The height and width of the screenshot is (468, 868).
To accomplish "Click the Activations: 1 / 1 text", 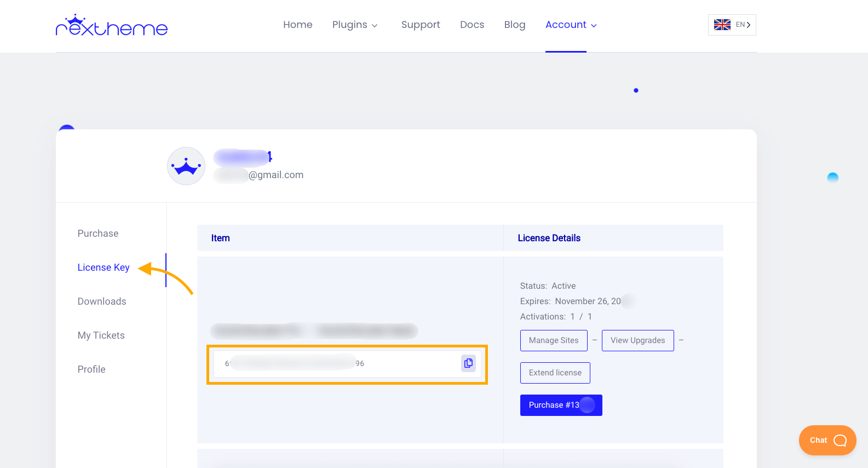I will coord(556,317).
